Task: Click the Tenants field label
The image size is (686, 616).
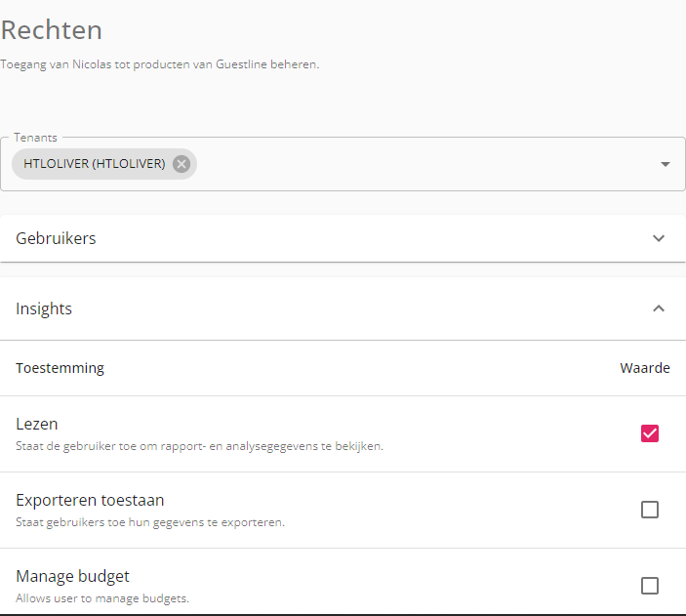Action: (x=35, y=138)
